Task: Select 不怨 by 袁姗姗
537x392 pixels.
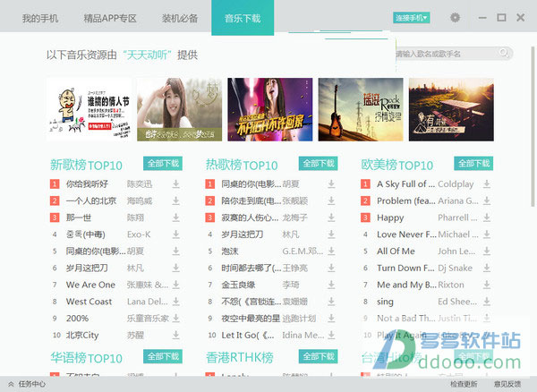Action: pos(251,302)
